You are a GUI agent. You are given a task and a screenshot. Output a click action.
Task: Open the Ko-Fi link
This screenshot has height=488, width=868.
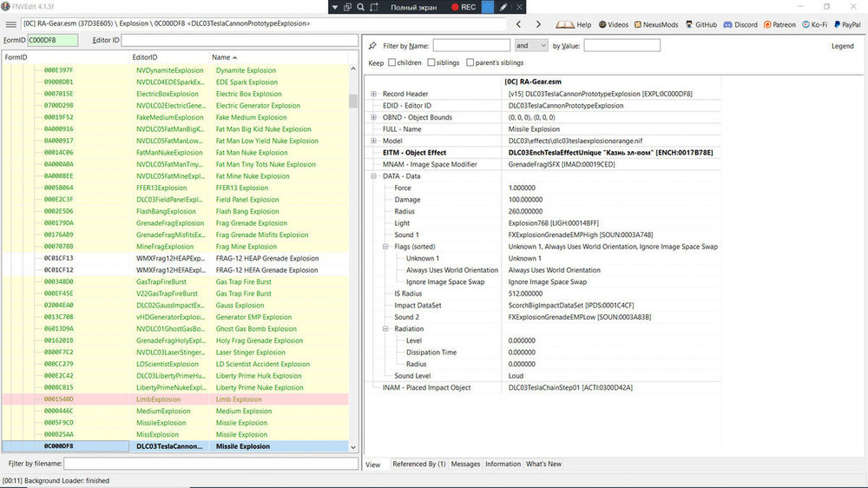point(815,24)
